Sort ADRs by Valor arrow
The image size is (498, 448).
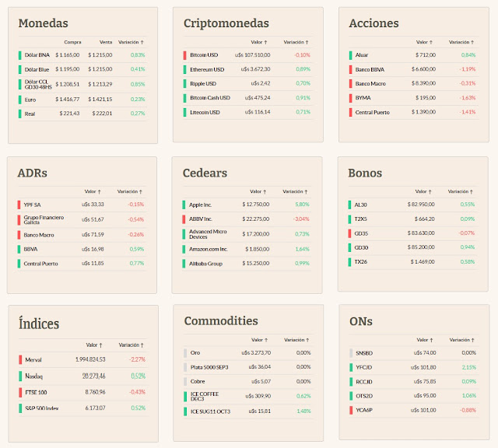(x=99, y=192)
